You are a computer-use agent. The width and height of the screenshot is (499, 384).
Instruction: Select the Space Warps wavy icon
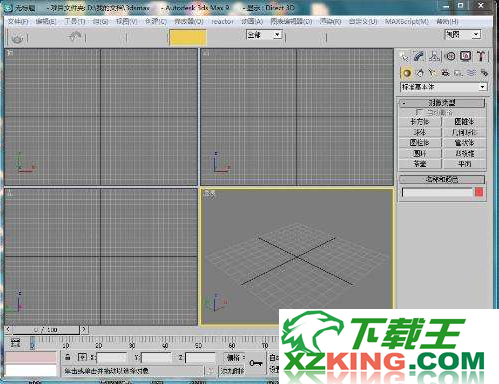471,72
